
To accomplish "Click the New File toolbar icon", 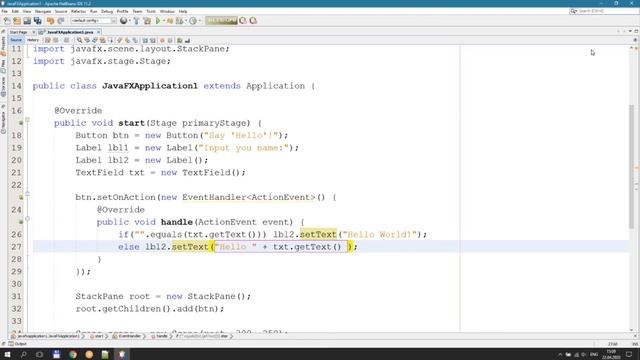I will click(7, 20).
